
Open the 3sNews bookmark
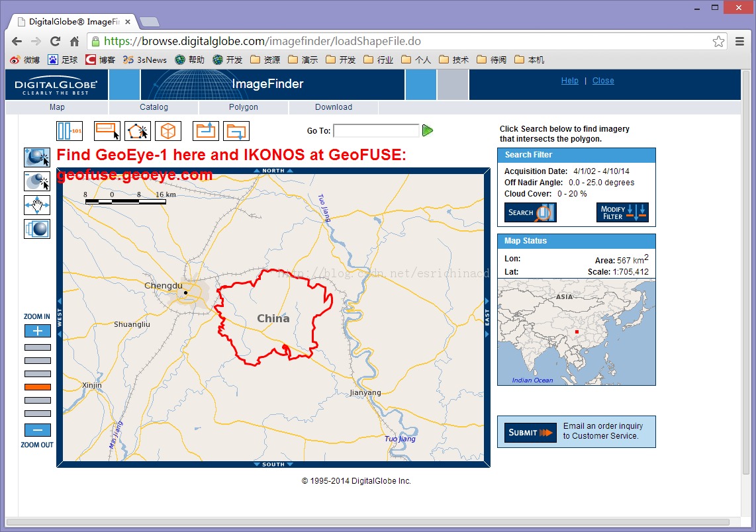pos(144,60)
